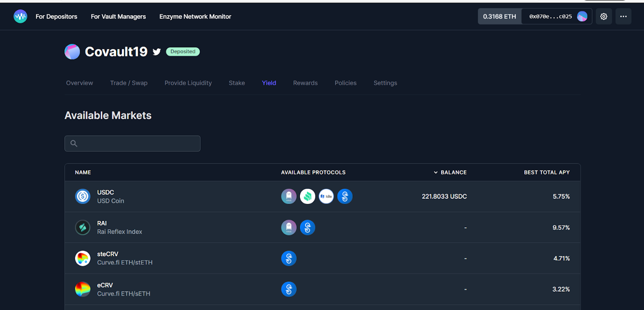Select Yearn protocol icon in steCRV row
The height and width of the screenshot is (310, 644).
[289, 258]
